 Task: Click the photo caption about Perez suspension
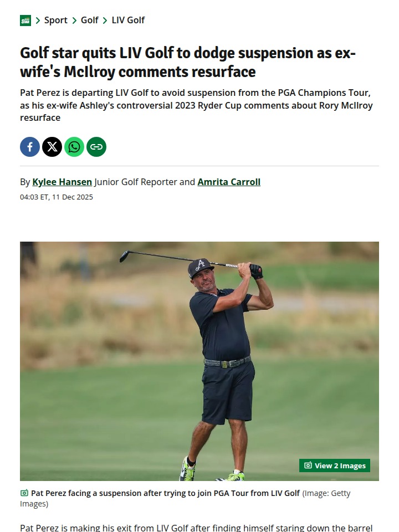(165, 493)
